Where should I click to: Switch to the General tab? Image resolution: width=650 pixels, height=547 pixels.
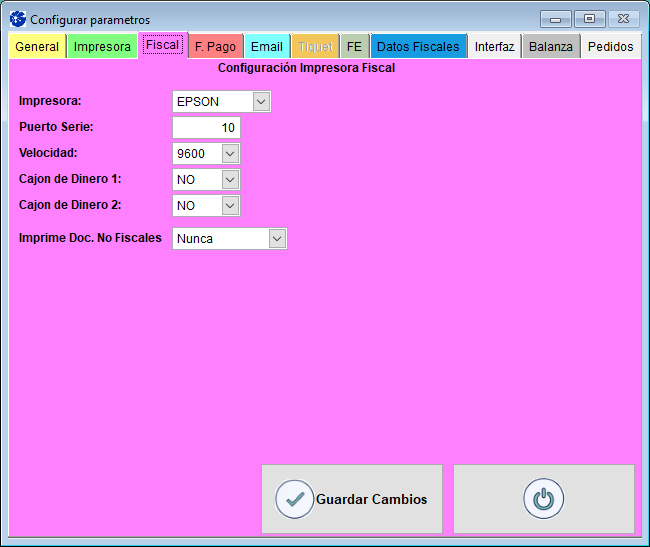(x=37, y=47)
